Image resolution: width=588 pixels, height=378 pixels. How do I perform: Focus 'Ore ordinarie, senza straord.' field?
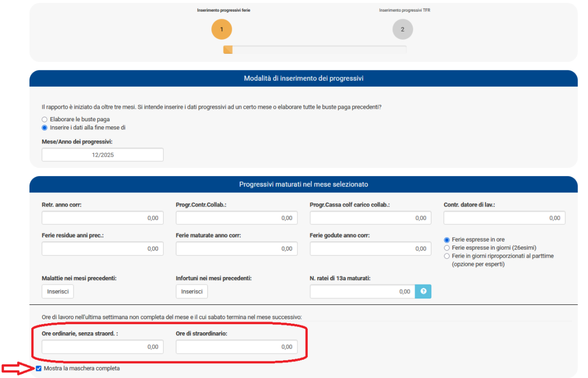[102, 347]
